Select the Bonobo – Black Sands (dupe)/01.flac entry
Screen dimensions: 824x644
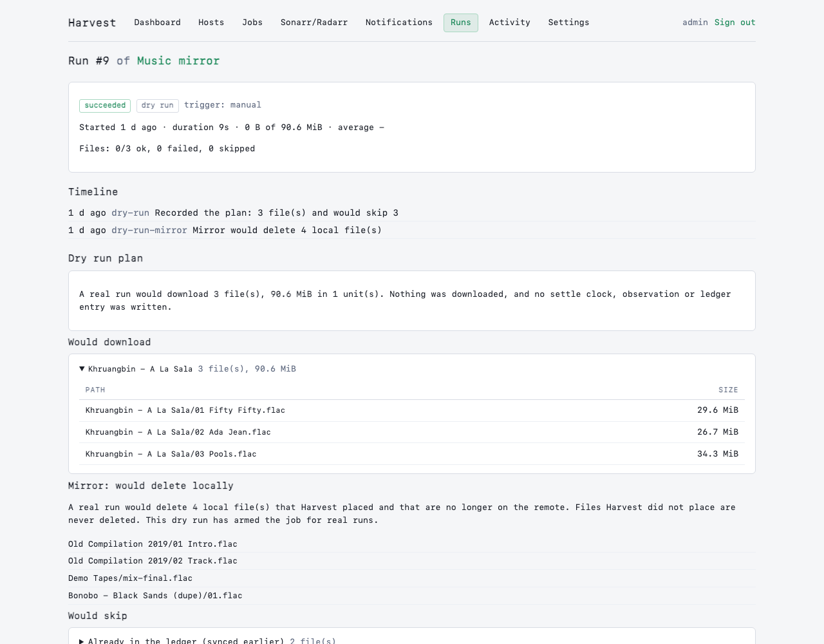point(155,596)
